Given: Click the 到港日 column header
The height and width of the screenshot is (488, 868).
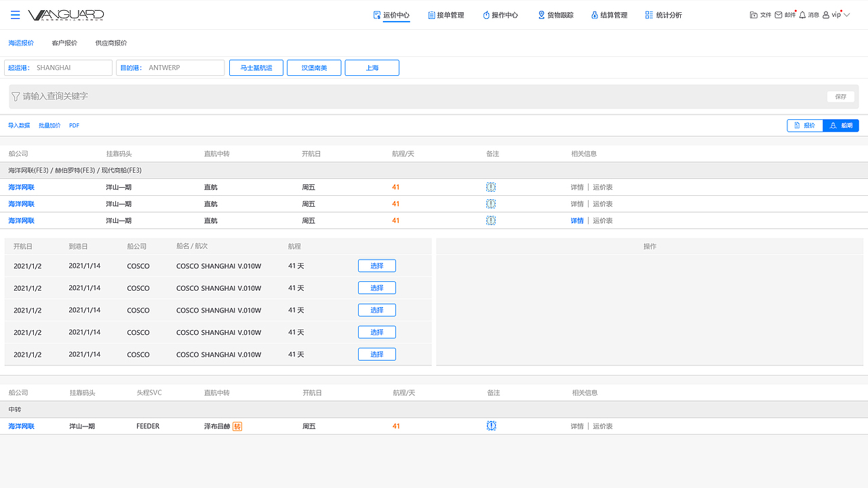Looking at the screenshot, I should [x=78, y=246].
